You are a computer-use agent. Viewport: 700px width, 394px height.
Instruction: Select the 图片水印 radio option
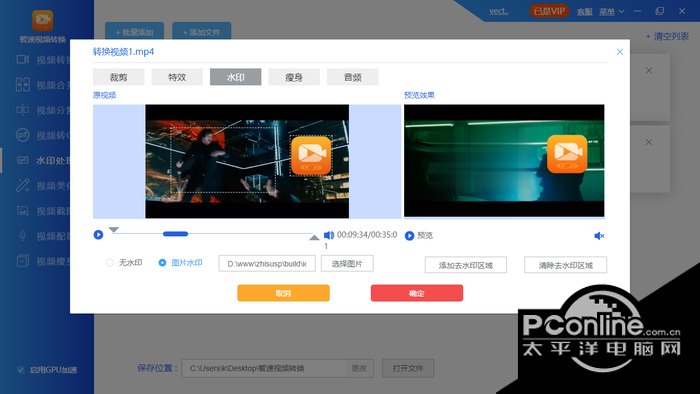(162, 263)
